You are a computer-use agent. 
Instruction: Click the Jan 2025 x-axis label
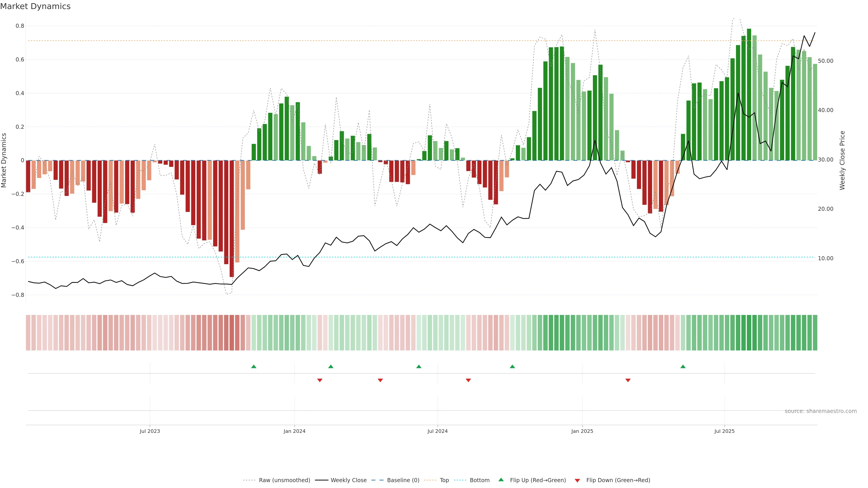[x=582, y=431]
